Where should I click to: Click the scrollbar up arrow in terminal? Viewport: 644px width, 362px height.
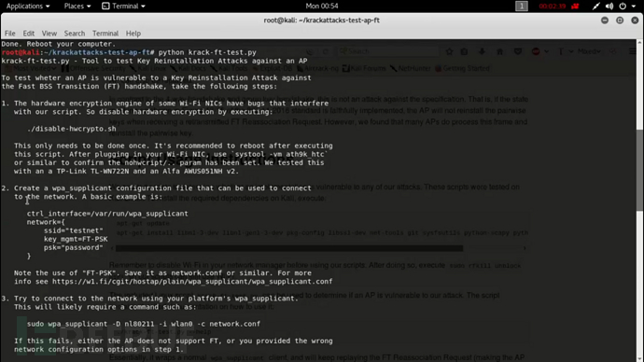(640, 43)
